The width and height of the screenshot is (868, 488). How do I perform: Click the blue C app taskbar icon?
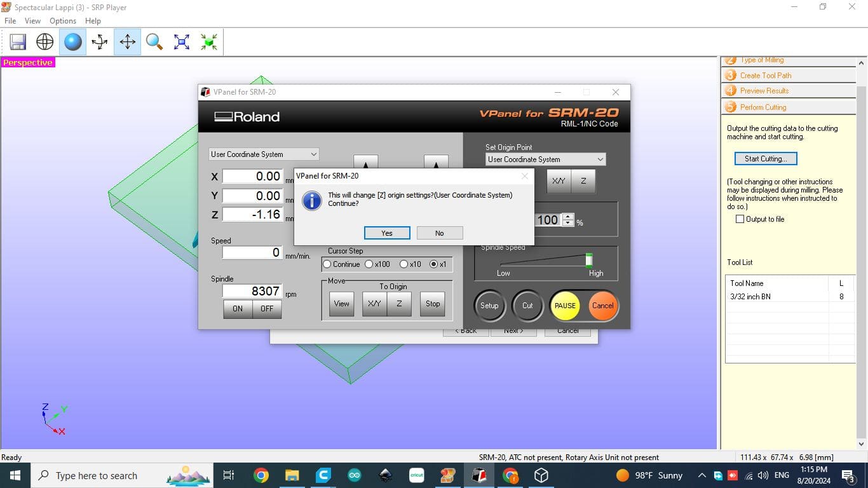[x=323, y=475]
